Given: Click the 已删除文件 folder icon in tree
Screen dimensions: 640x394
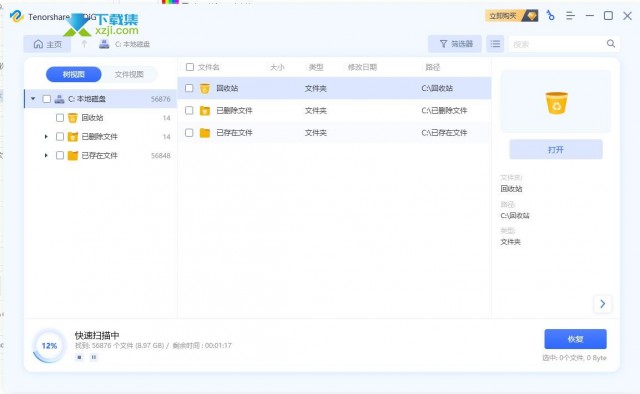Looking at the screenshot, I should (x=73, y=136).
